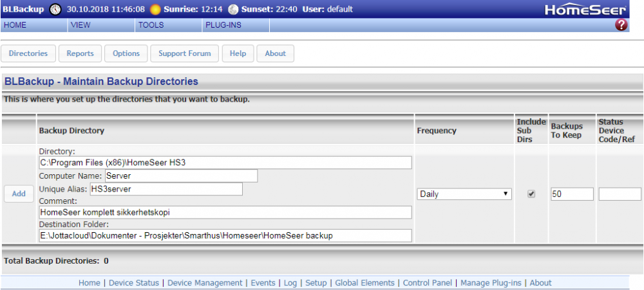Switch to the Reports tab
The image size is (644, 290).
[80, 53]
